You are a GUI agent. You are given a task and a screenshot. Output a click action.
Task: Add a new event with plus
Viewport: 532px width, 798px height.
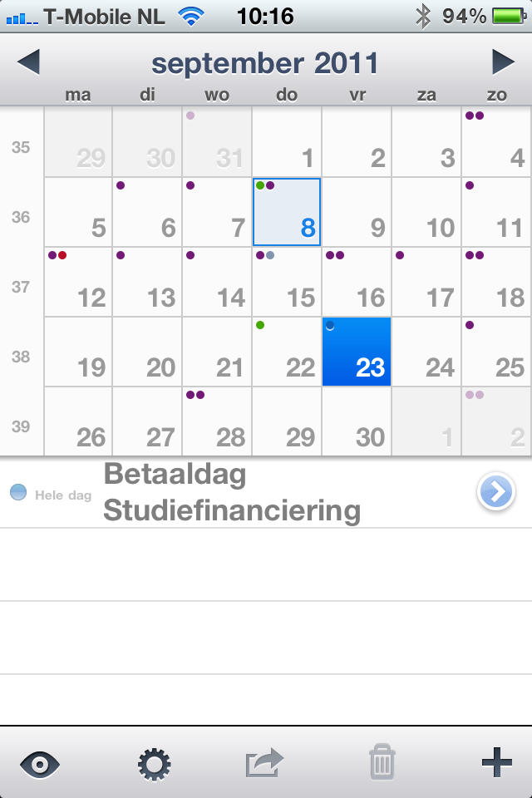tap(496, 762)
